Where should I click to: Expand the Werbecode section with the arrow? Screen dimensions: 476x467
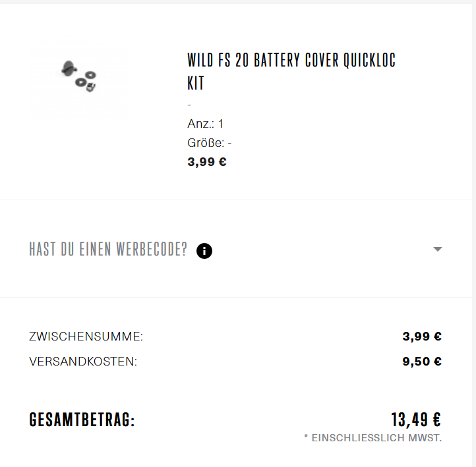[438, 249]
